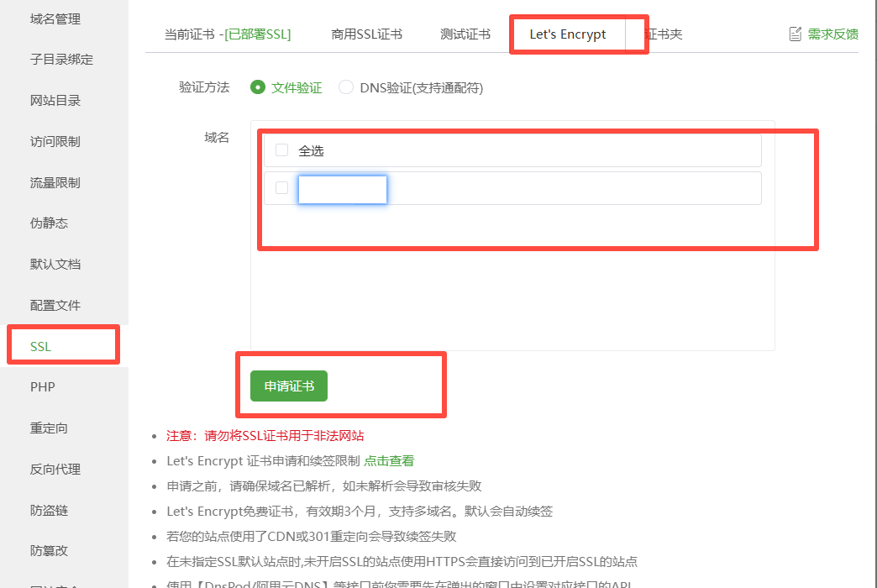Select 文件验证 verification method
Viewport: 877px width, 588px height.
[259, 87]
